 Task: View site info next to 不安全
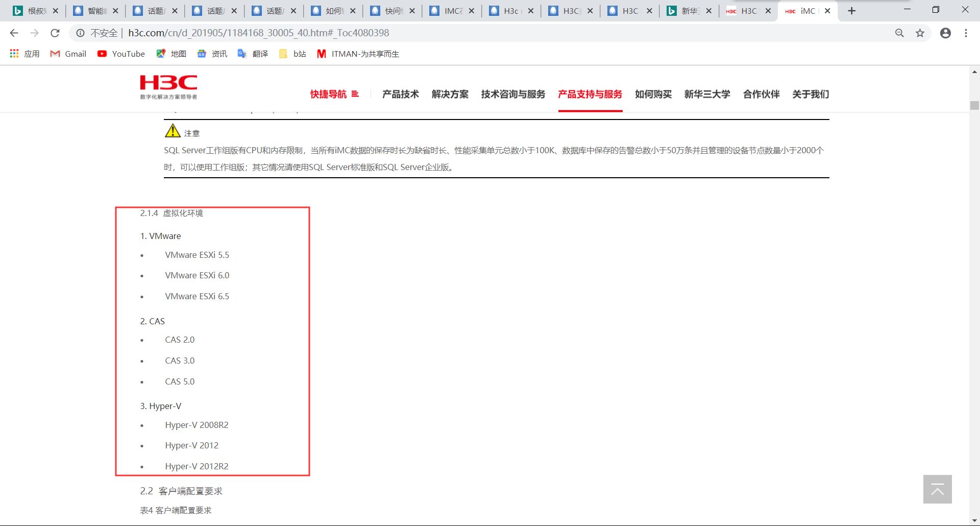[80, 33]
